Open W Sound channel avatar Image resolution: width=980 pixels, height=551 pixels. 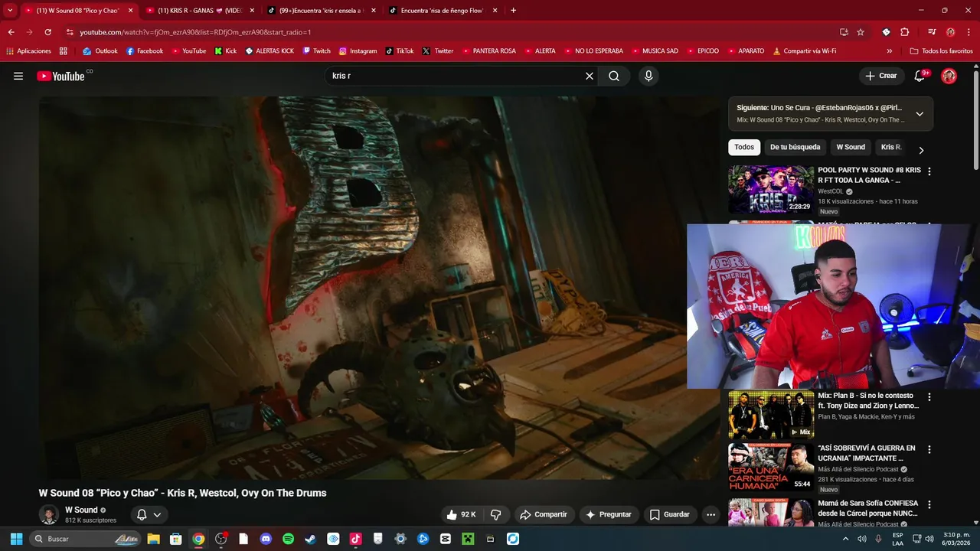[49, 514]
